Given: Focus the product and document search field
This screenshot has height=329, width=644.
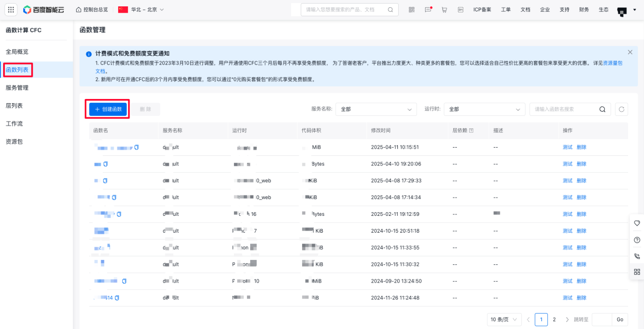Looking at the screenshot, I should [350, 10].
